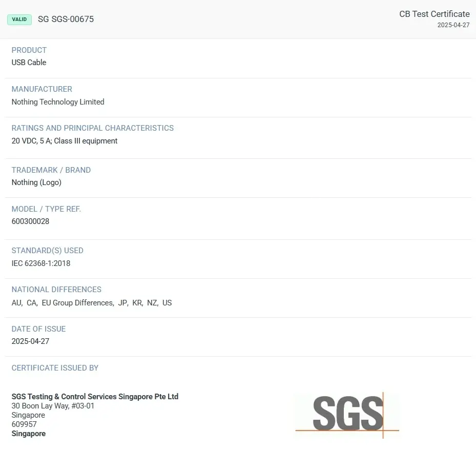
Task: Click the MODEL / TYPE REF. label
Action: coord(46,209)
